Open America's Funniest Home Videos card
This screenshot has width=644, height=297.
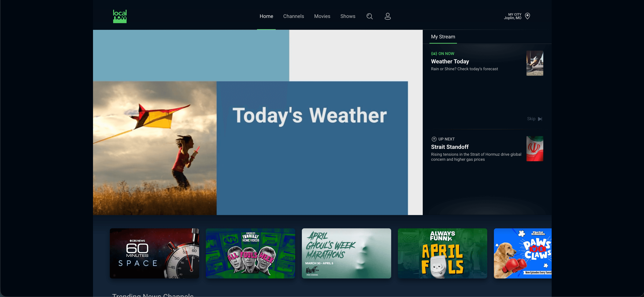click(250, 253)
